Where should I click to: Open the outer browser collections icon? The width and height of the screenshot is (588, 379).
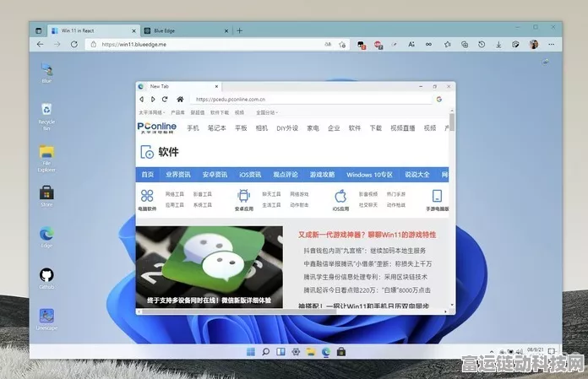[465, 45]
